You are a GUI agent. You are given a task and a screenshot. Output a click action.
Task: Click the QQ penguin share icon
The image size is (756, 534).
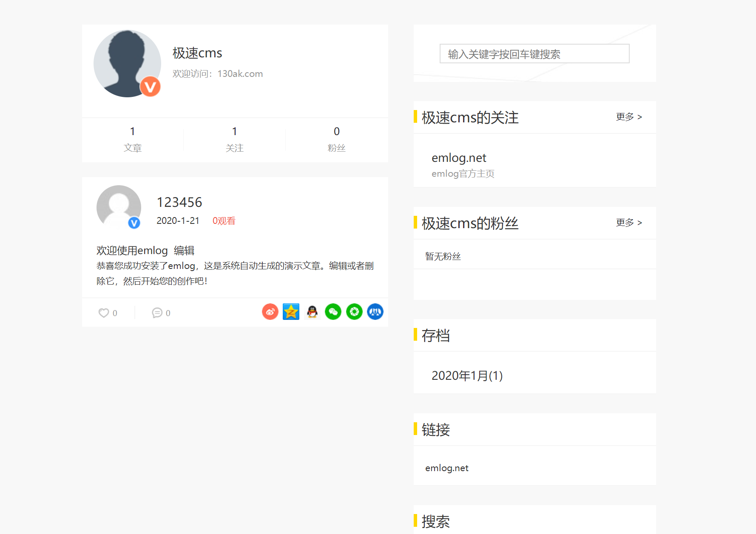point(312,312)
